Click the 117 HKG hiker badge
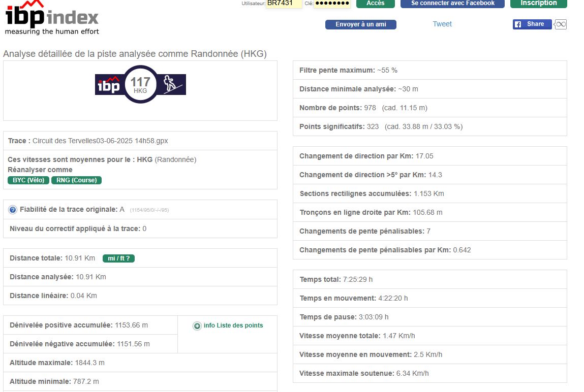Screen dimensions: 584x392 click(140, 84)
